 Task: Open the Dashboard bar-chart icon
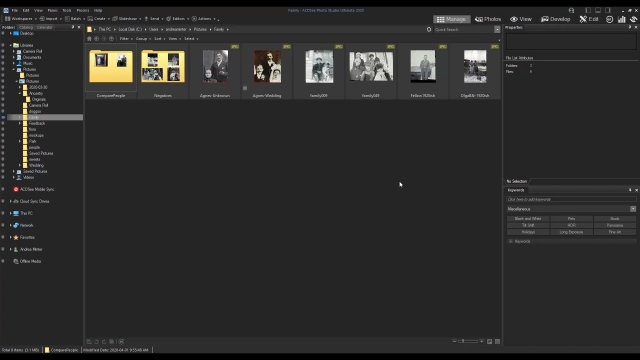pos(622,19)
